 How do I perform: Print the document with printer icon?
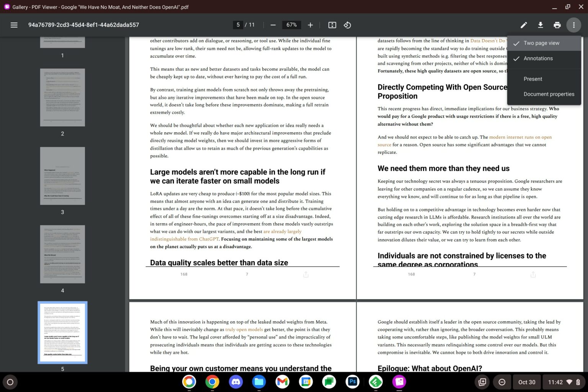[x=557, y=25]
